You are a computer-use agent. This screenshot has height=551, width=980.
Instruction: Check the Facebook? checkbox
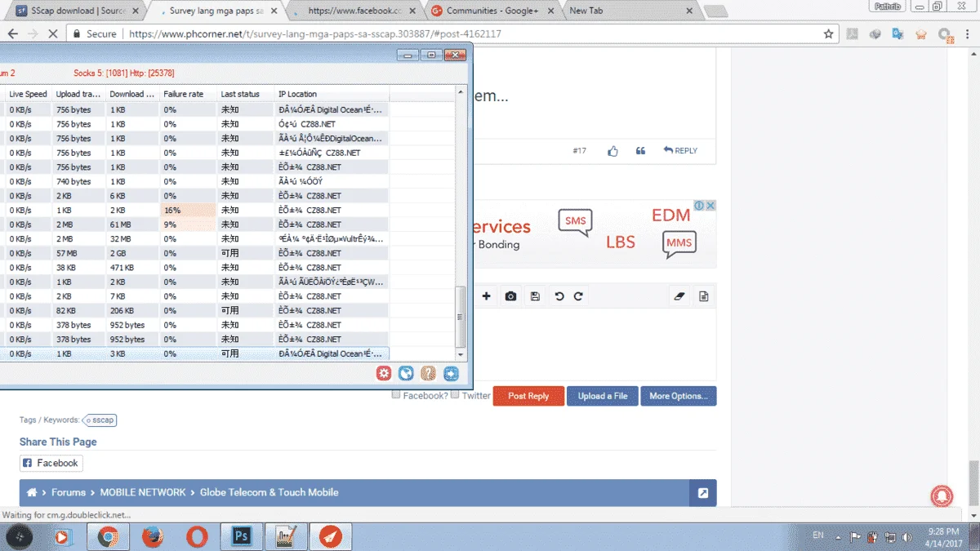point(396,395)
